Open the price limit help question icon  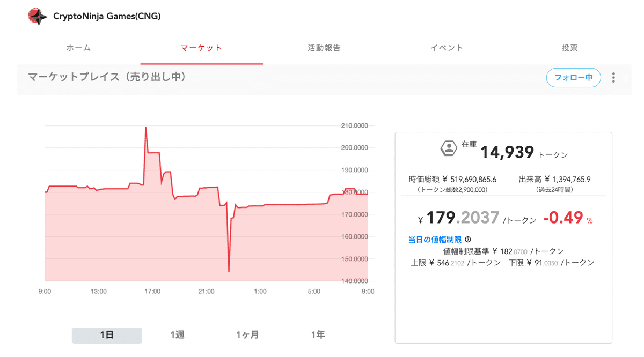[x=468, y=240]
